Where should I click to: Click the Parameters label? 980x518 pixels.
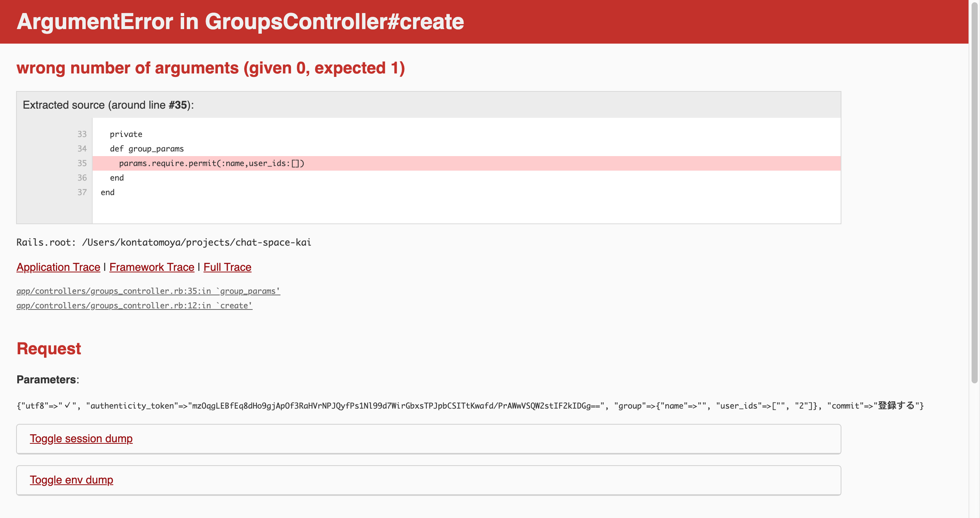point(47,380)
